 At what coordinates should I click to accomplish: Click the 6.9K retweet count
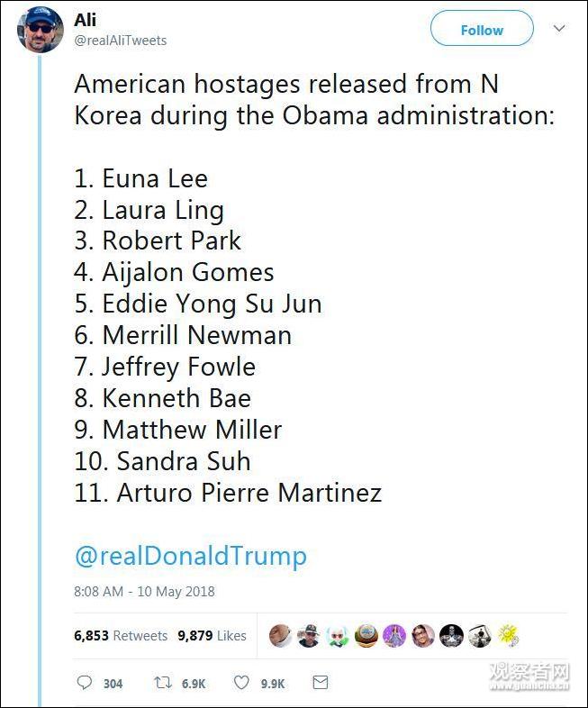tap(194, 684)
